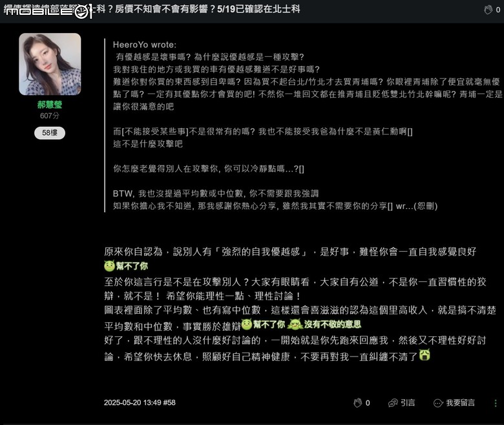Click the second 幫不了你 sticker after 雄辯
The width and height of the screenshot is (504, 425).
(x=263, y=324)
